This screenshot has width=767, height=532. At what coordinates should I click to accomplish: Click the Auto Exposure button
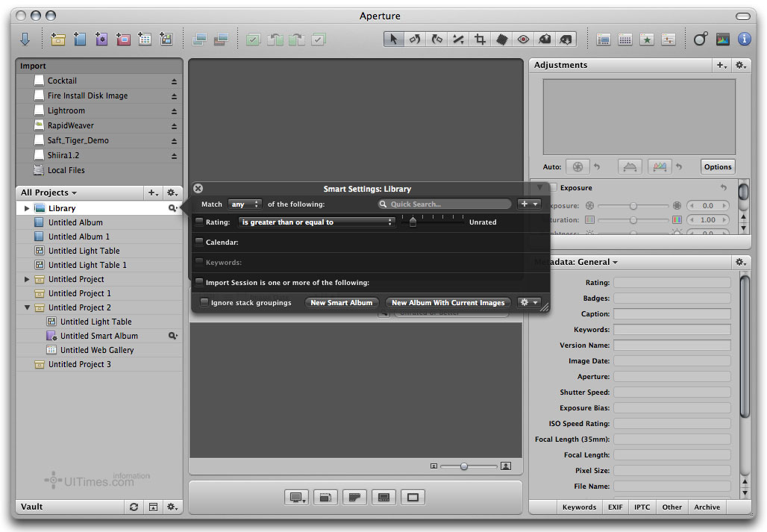coord(577,166)
